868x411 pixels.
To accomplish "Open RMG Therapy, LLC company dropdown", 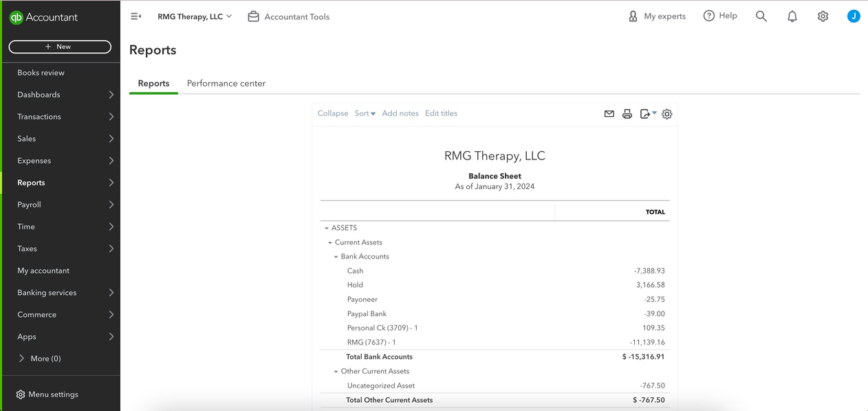I will (x=195, y=16).
